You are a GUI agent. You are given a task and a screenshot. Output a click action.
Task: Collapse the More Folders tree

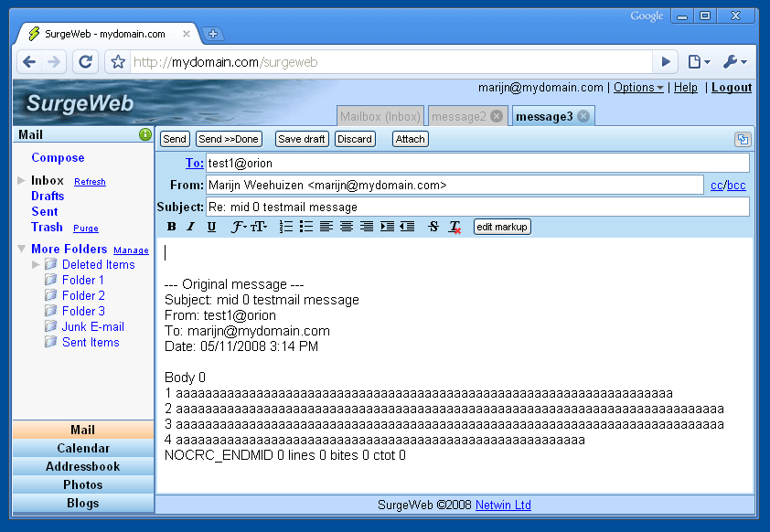[x=22, y=250]
